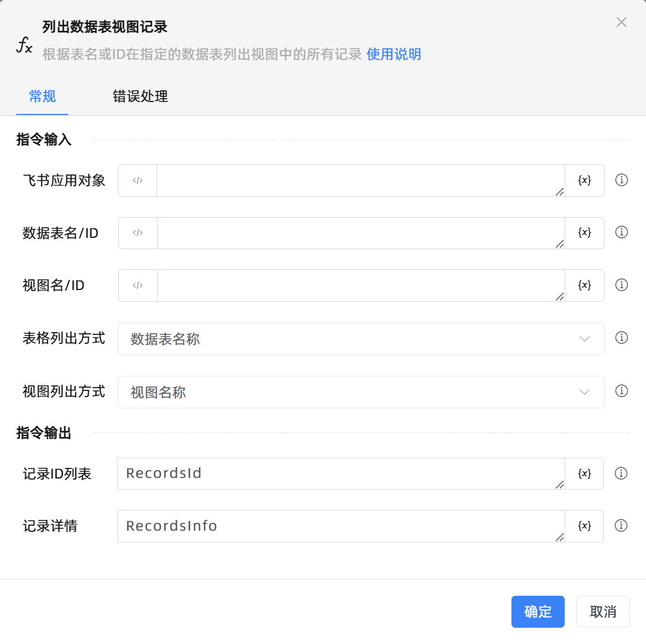
Task: Focus the 数据表名/ID input field
Action: click(361, 233)
